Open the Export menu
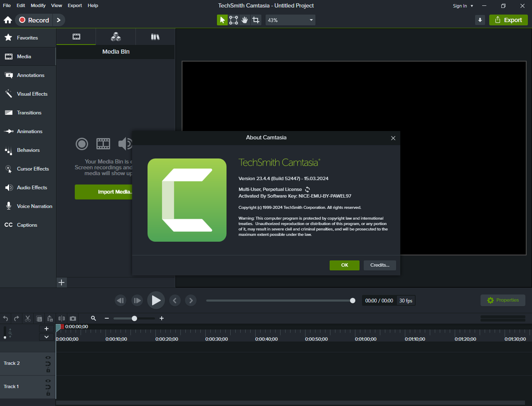Viewport: 532px width, 406px height. tap(75, 6)
